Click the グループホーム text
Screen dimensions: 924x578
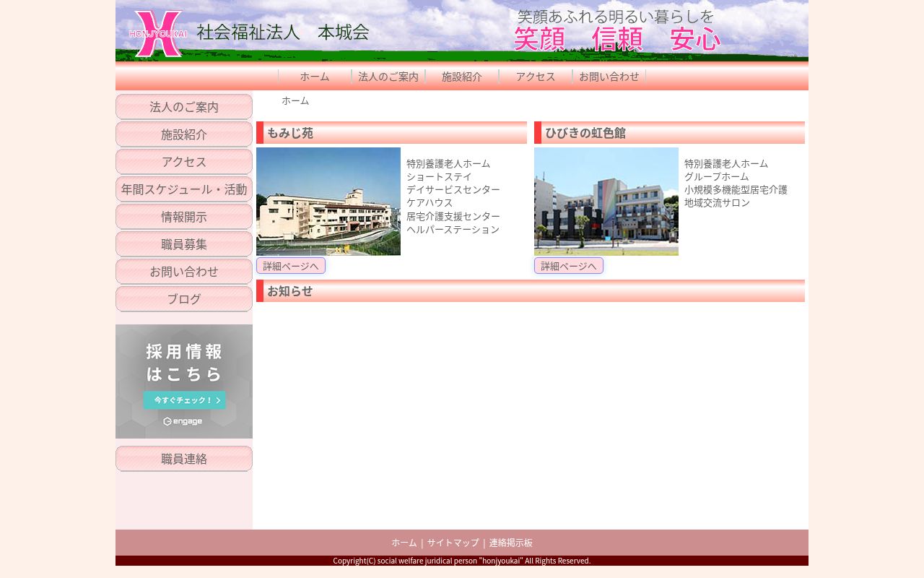pos(717,176)
